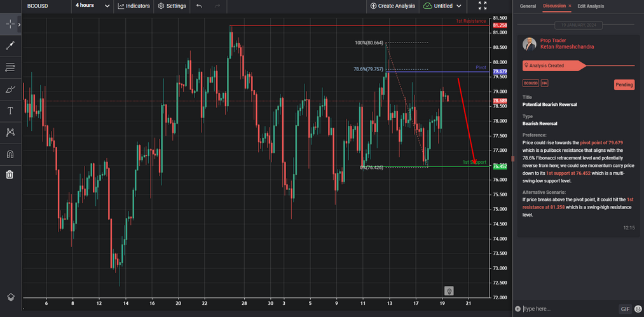Select the trend line drawing tool
The height and width of the screenshot is (317, 644).
(10, 46)
